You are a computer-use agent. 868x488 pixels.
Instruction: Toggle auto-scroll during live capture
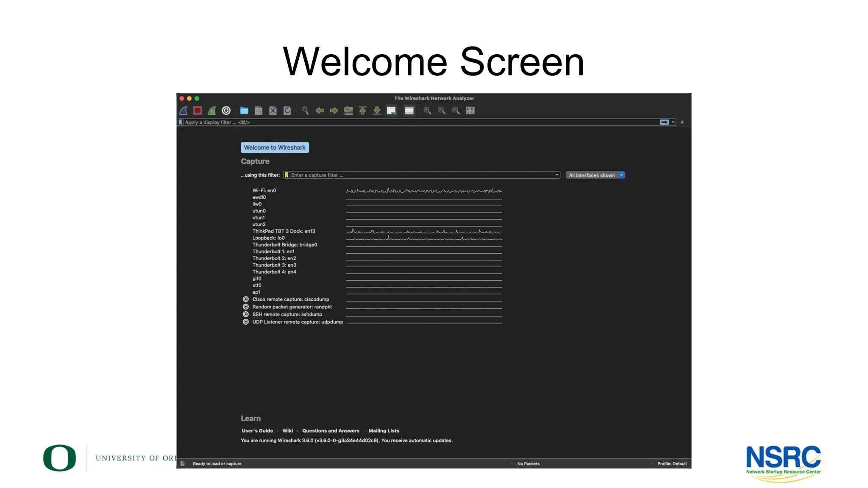click(391, 111)
